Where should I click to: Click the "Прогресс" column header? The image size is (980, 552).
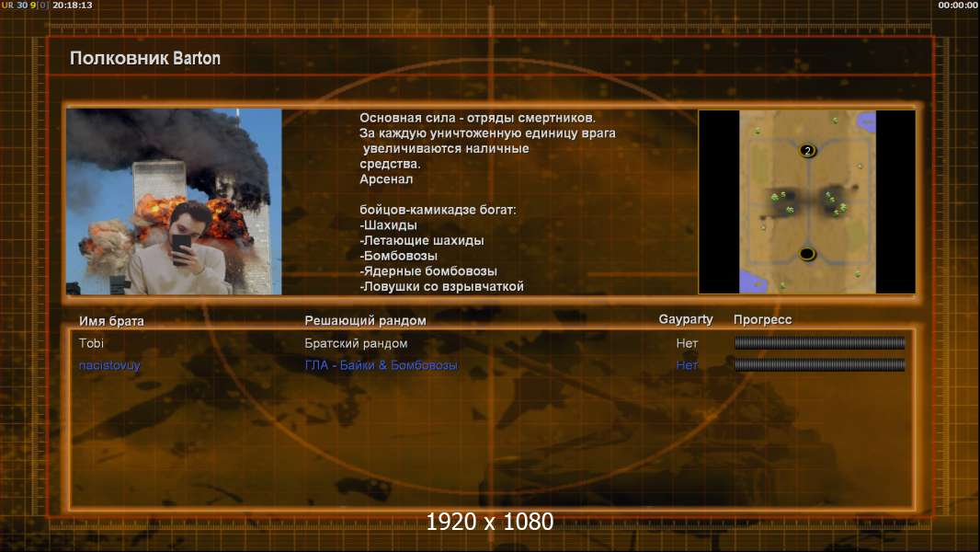click(762, 319)
